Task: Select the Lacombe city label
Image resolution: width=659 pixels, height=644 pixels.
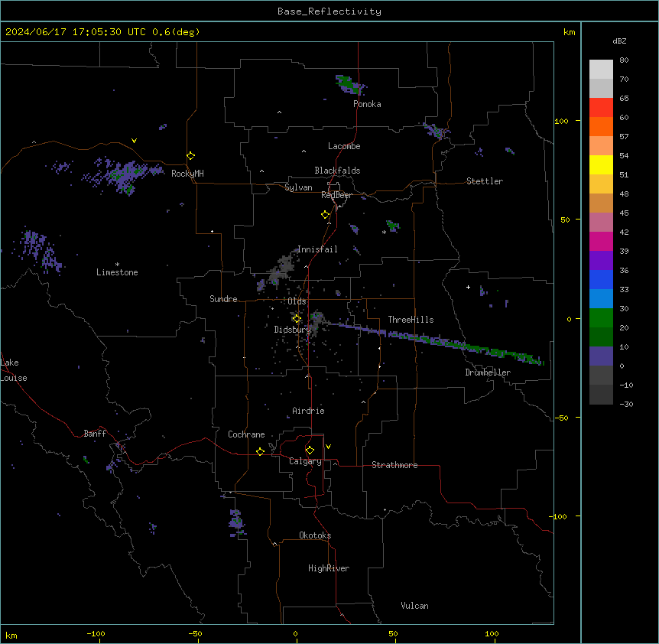Action: tap(344, 146)
